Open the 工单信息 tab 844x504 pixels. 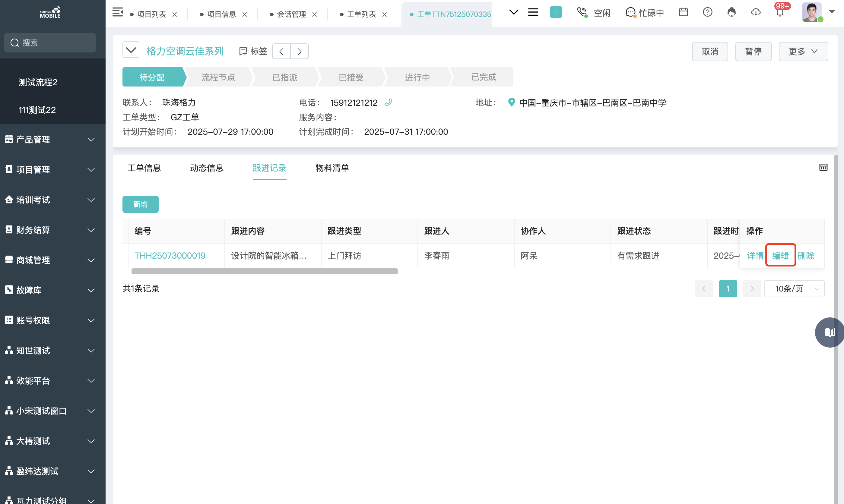point(144,168)
